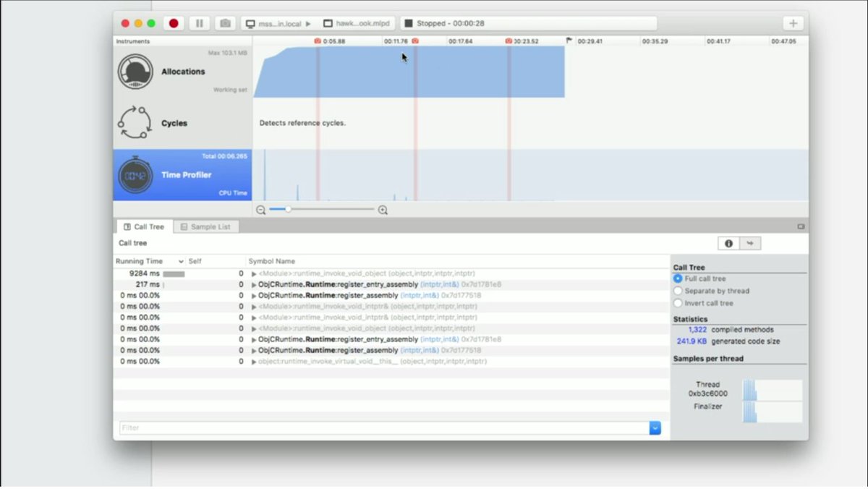Expand the runtime_invoke_void_object call tree row

pyautogui.click(x=252, y=273)
